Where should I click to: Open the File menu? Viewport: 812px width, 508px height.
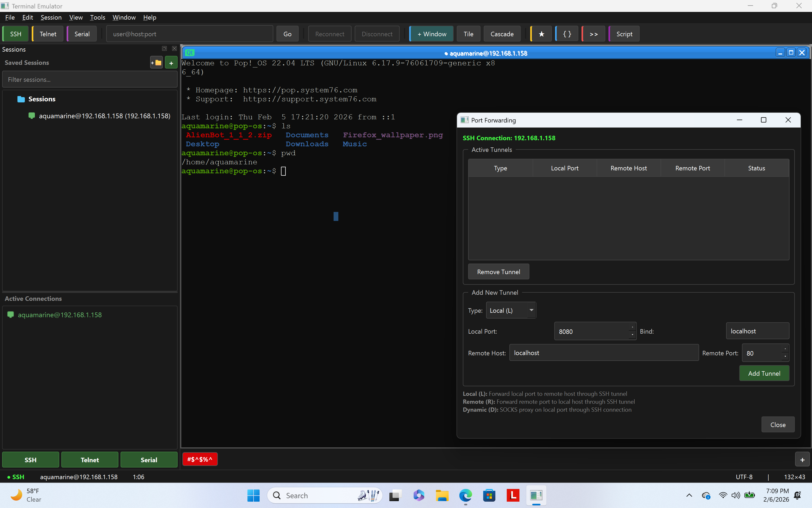coord(10,17)
